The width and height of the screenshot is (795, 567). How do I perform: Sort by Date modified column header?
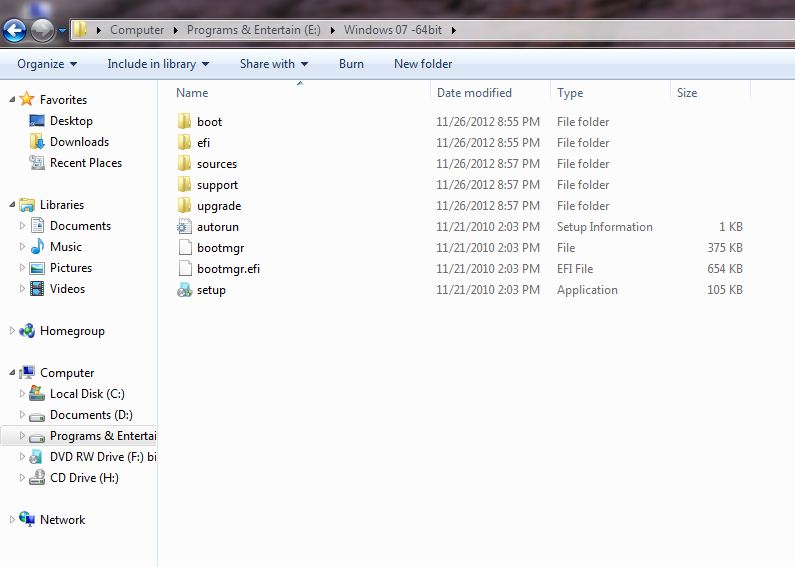(474, 93)
